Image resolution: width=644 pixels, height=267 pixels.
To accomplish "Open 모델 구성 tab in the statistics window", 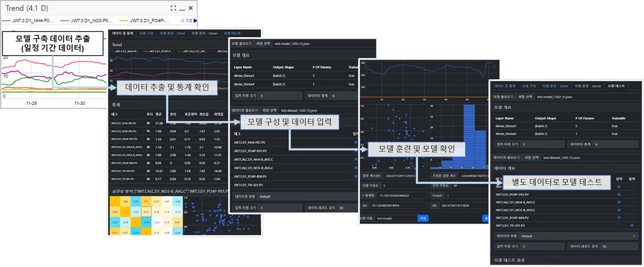I will coord(146,33).
